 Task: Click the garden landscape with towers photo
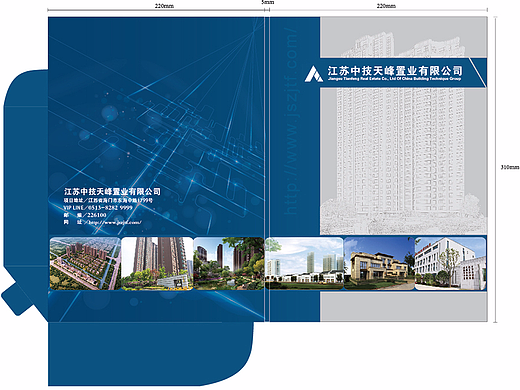229,263
